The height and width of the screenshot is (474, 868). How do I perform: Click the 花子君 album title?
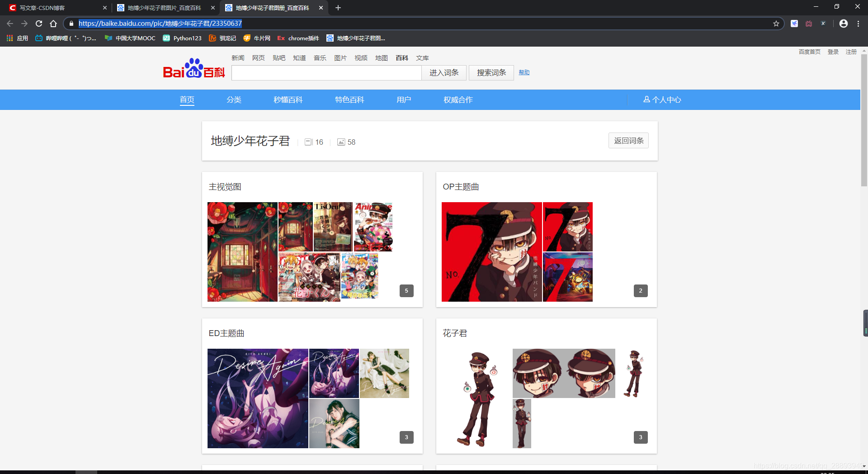coord(455,333)
